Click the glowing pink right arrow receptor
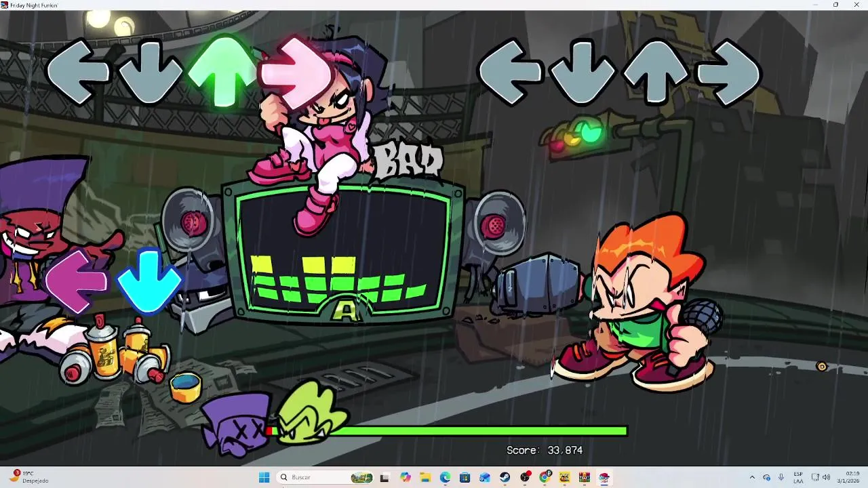This screenshot has width=868, height=488. pyautogui.click(x=296, y=73)
